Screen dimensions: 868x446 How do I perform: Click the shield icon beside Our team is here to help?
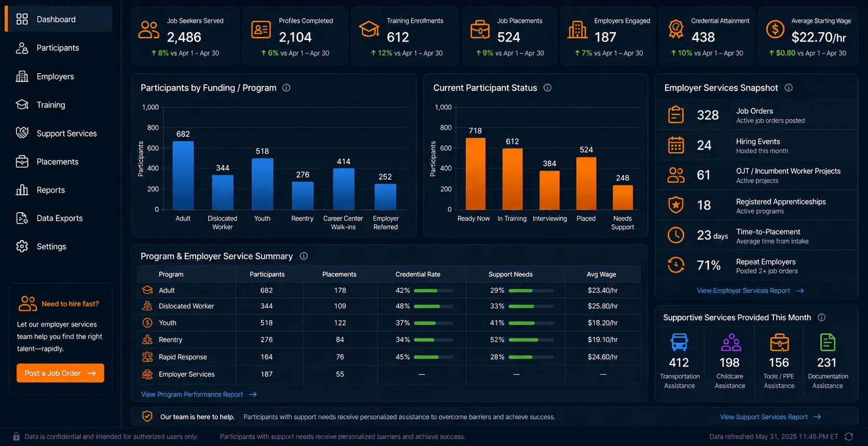click(147, 416)
